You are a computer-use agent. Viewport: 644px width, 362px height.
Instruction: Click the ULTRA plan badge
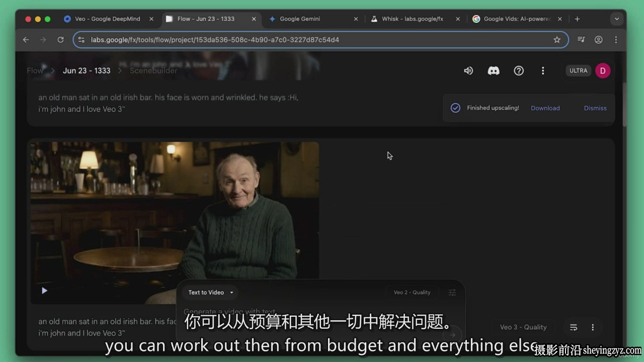click(x=579, y=71)
